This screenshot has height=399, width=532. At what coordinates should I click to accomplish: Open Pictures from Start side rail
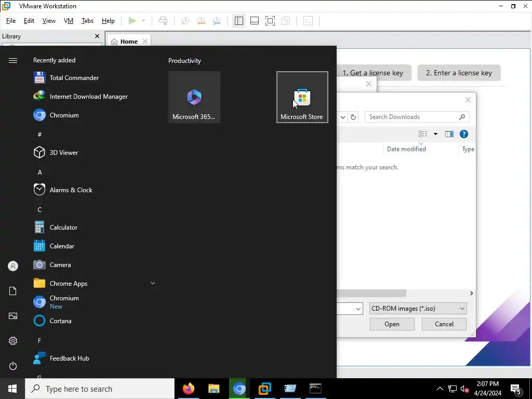point(13,316)
